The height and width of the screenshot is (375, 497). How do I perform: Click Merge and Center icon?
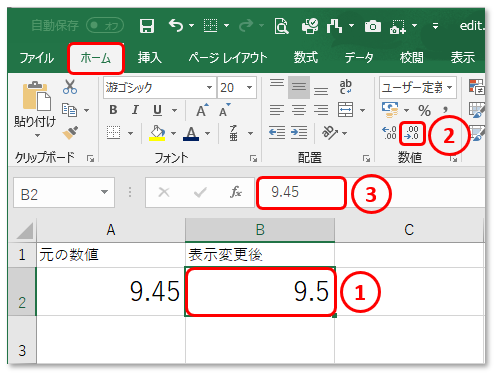click(345, 110)
